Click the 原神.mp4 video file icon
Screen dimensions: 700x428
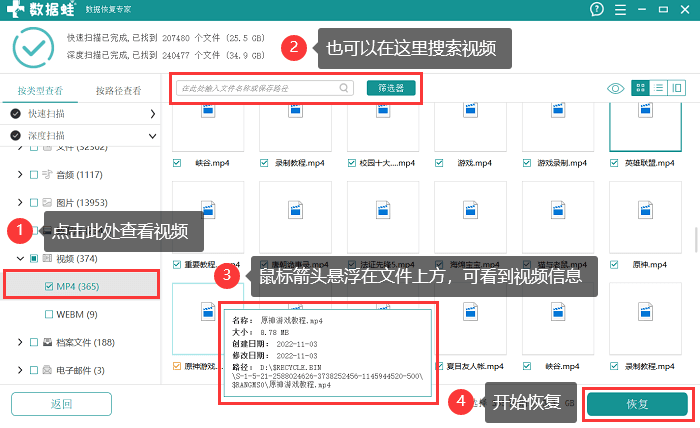(637, 218)
